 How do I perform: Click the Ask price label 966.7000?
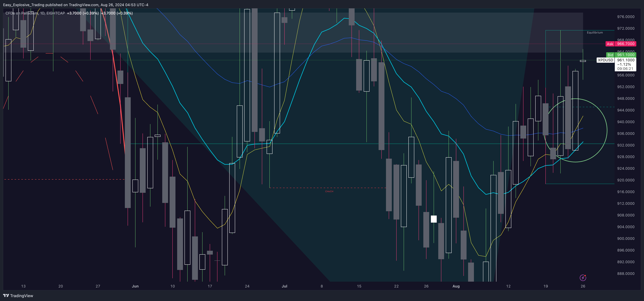coord(626,44)
